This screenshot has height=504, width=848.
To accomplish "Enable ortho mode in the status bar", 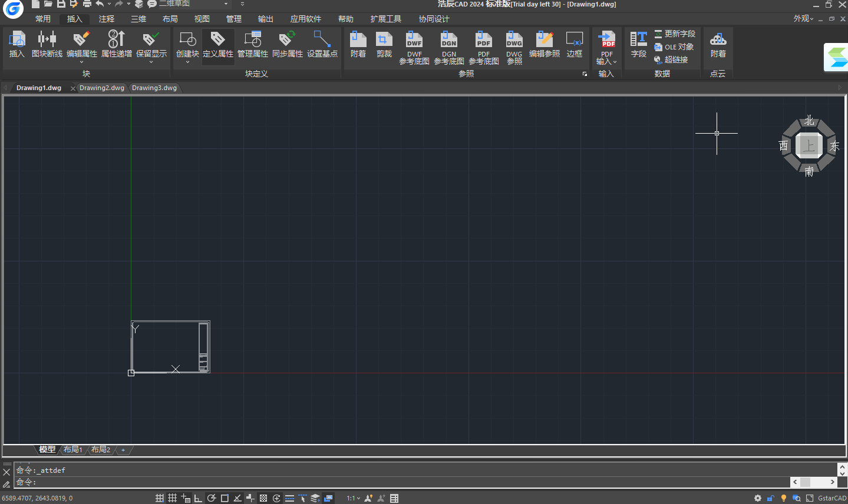I will (x=198, y=498).
